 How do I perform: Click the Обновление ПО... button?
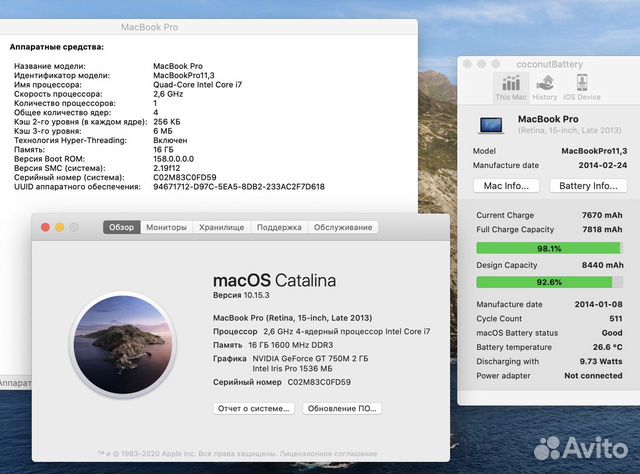pyautogui.click(x=342, y=408)
